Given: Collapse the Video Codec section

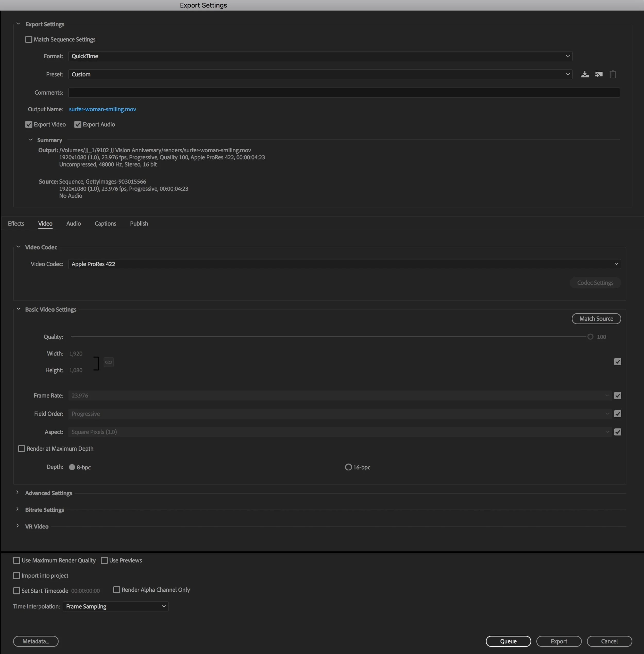Looking at the screenshot, I should [18, 247].
